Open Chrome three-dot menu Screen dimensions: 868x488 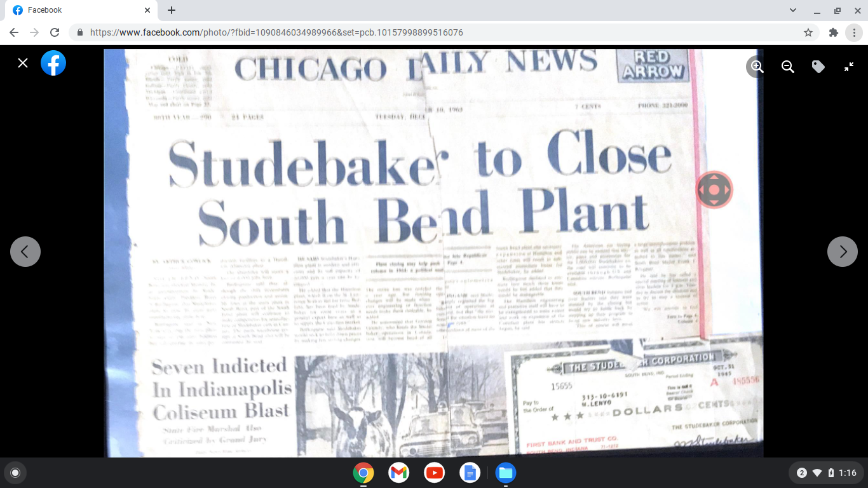point(854,32)
